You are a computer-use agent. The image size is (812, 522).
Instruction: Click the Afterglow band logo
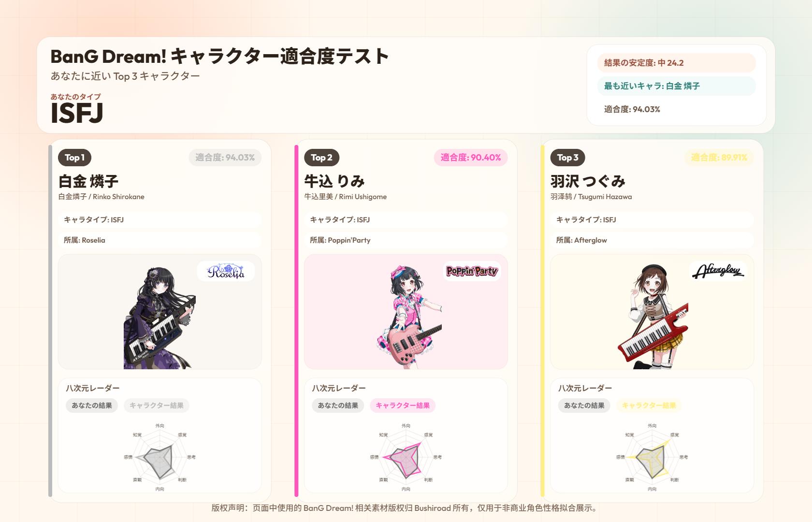point(718,271)
